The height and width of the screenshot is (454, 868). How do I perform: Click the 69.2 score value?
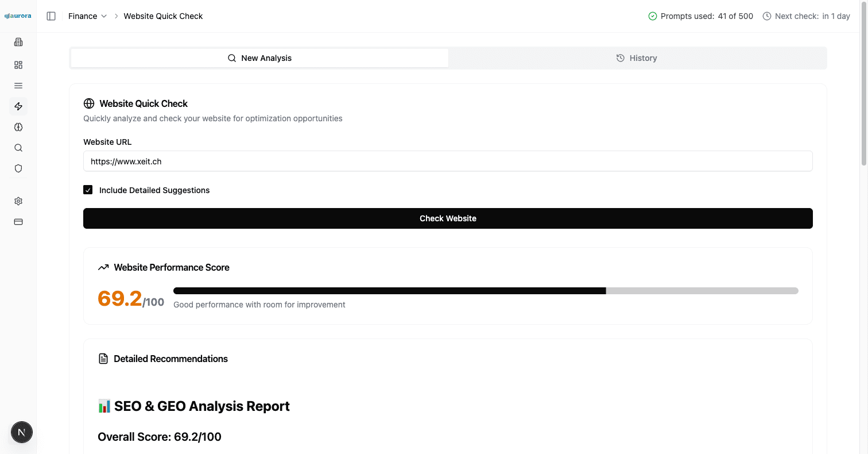tap(119, 298)
